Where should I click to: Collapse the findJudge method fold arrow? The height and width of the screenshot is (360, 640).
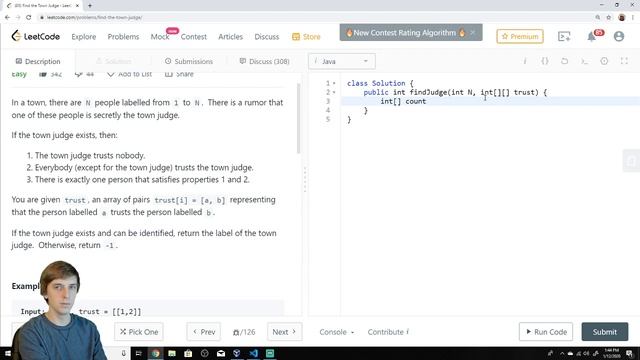click(334, 93)
